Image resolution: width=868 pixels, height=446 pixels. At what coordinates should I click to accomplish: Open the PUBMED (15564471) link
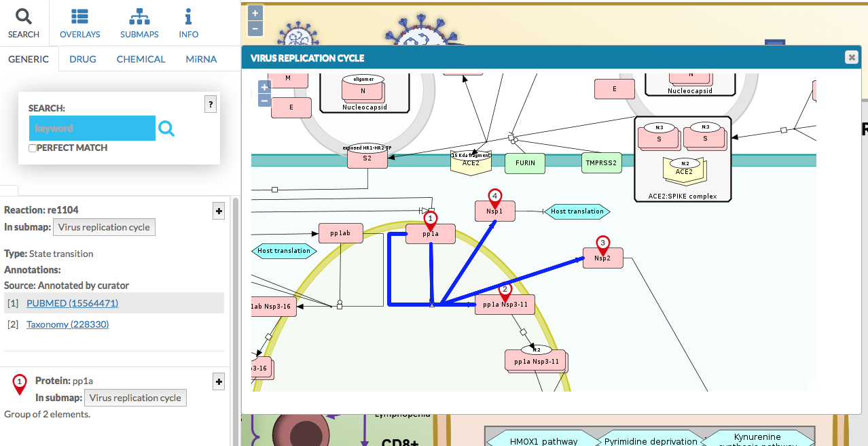pyautogui.click(x=72, y=303)
